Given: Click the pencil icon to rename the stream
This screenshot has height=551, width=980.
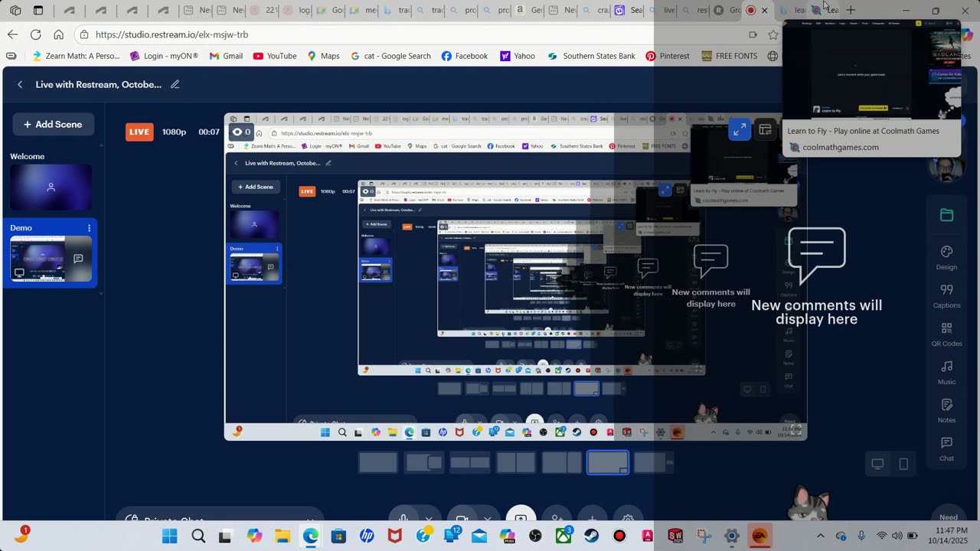Looking at the screenshot, I should tap(175, 84).
